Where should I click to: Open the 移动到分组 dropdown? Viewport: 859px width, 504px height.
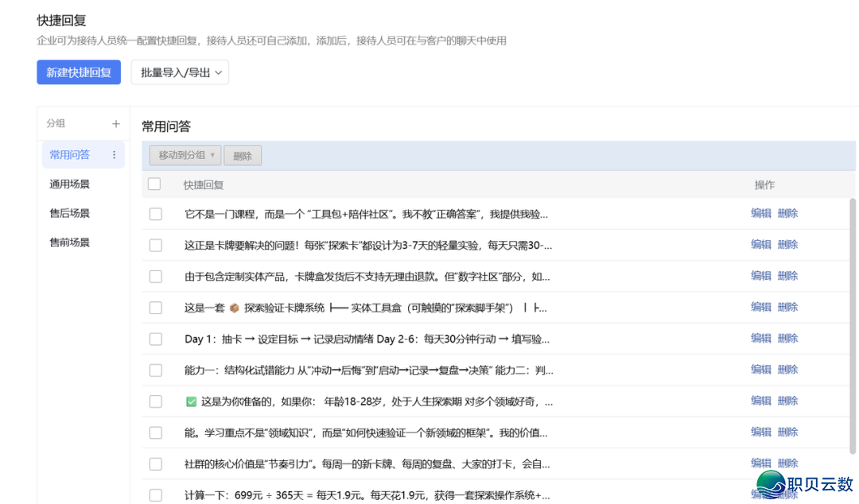click(186, 156)
